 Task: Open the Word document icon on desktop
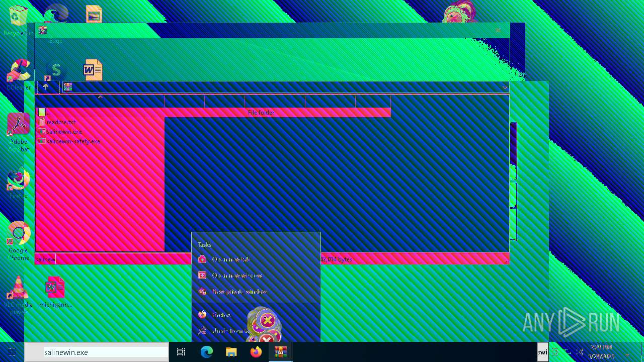93,70
